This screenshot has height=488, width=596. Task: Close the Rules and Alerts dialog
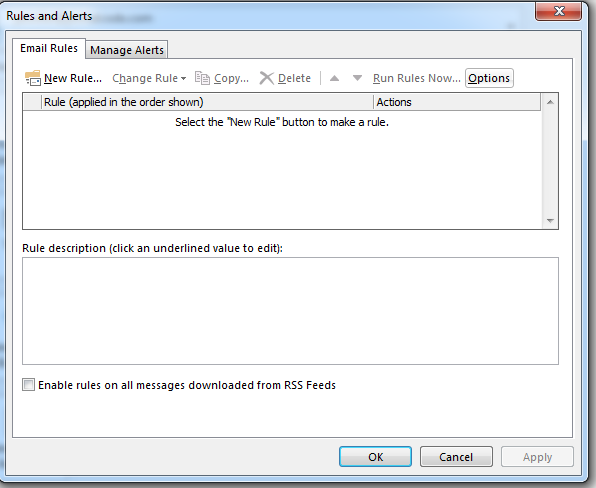(x=558, y=11)
